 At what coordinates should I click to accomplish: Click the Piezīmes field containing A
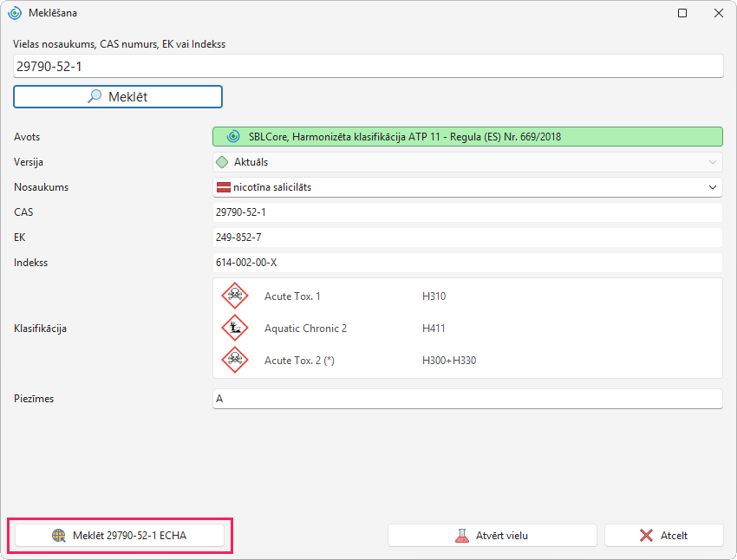[x=467, y=399]
